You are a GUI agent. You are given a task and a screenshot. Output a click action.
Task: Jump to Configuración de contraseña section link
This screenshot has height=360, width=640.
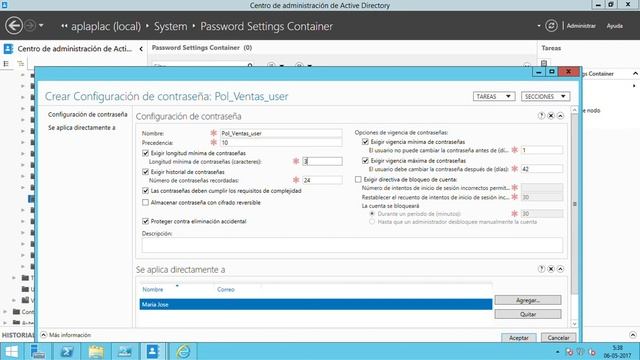[87, 114]
